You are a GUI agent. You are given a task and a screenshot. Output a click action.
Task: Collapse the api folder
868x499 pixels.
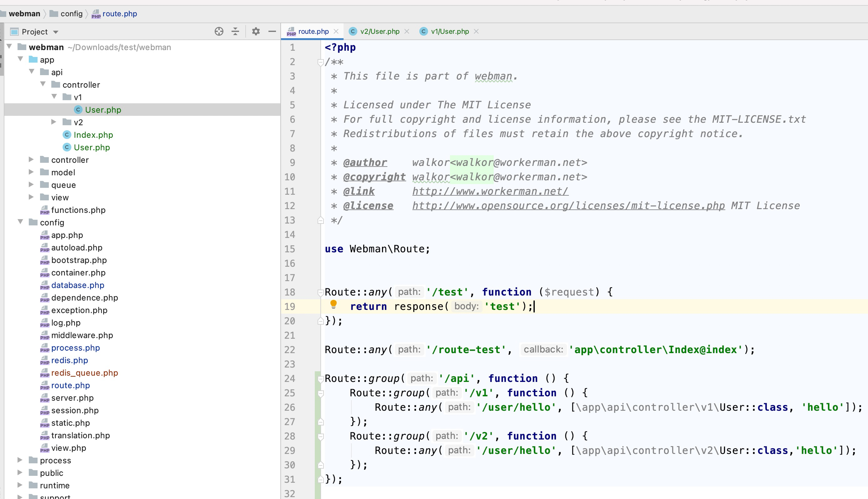point(32,72)
